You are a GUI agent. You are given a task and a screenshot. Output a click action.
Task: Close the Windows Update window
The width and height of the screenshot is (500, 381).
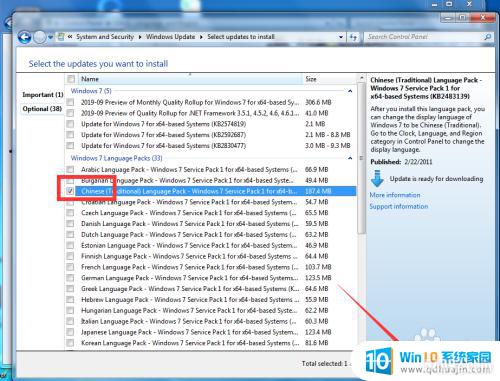[482, 18]
